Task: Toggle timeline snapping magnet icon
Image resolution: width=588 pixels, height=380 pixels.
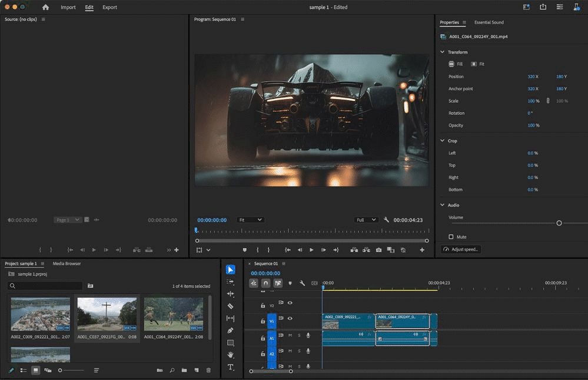Action: [265, 283]
